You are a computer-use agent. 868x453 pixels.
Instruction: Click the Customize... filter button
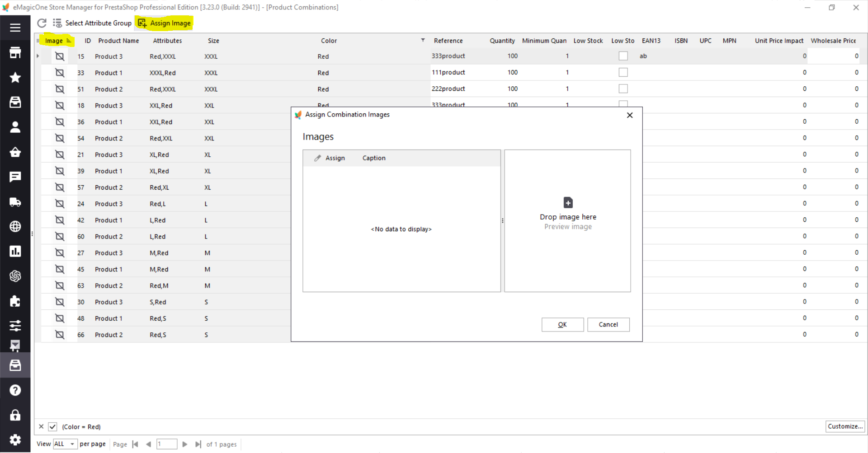[845, 426]
